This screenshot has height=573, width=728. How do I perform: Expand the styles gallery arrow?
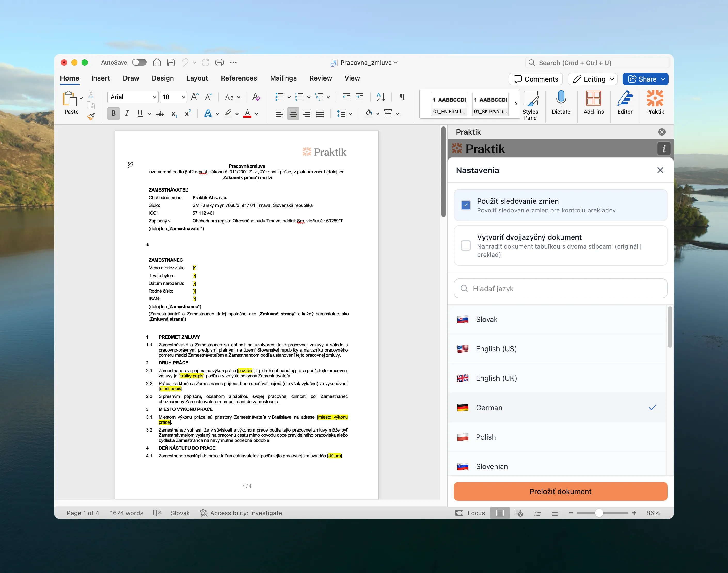tap(516, 104)
